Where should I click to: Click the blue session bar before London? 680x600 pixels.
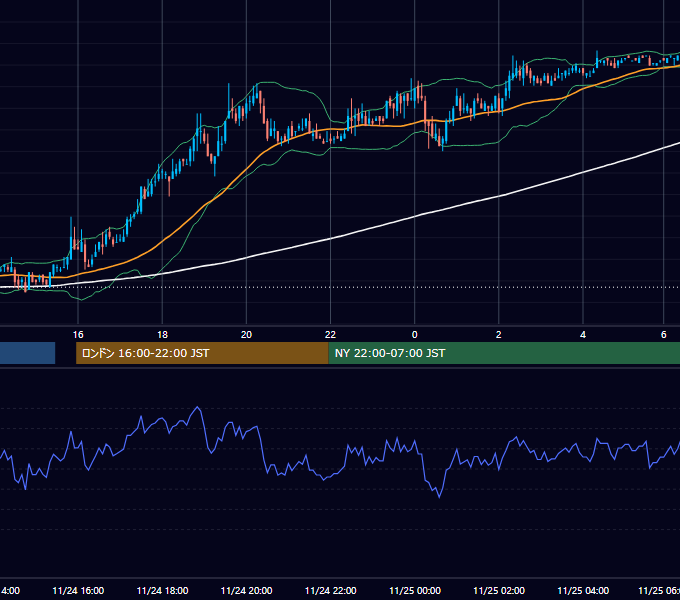pyautogui.click(x=27, y=353)
